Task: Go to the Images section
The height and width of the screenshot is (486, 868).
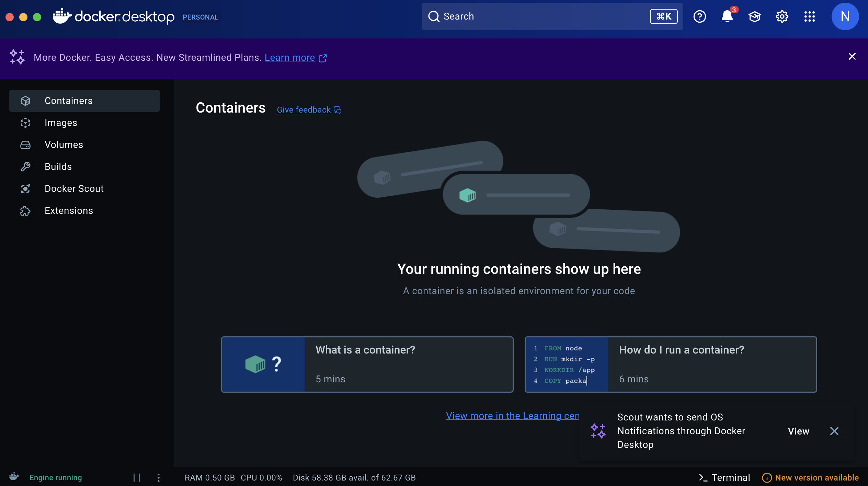Action: pos(61,123)
